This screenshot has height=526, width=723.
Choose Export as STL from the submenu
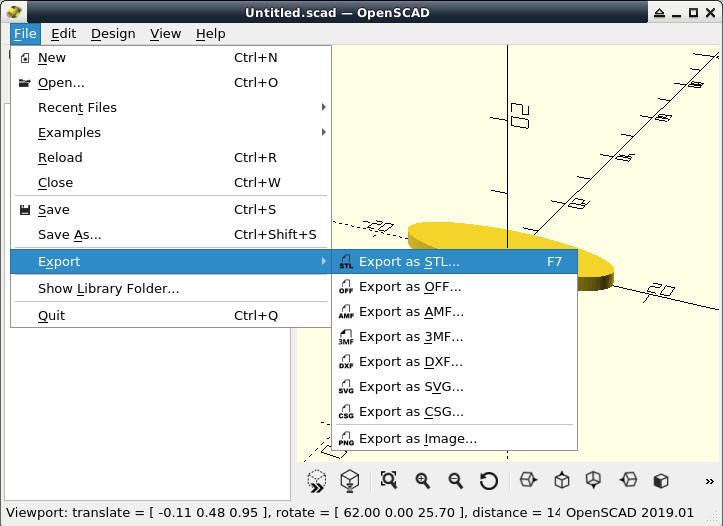[x=455, y=261]
